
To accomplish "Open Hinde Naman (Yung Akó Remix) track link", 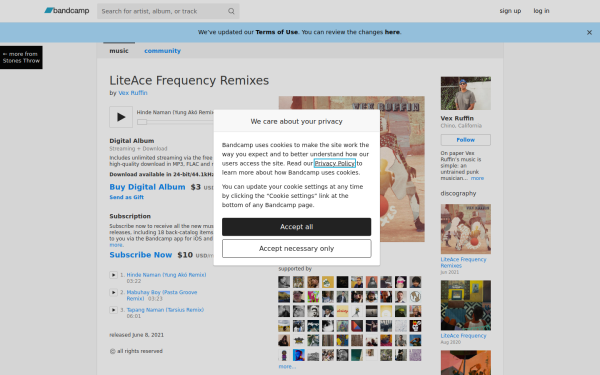I will [x=166, y=275].
